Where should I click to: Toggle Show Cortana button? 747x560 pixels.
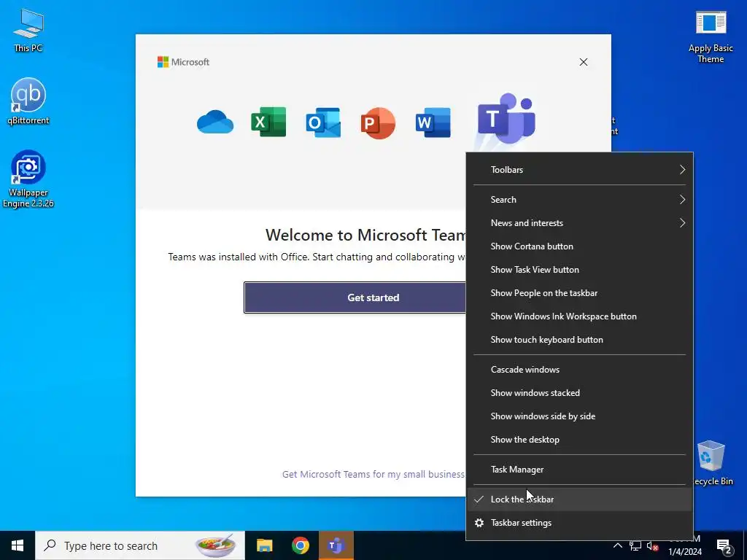tap(580, 246)
